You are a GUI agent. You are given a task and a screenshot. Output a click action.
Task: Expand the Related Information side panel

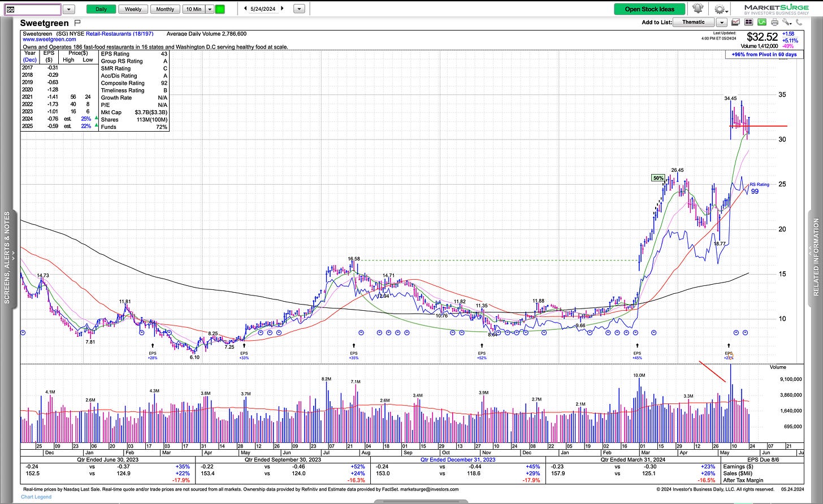[816, 258]
